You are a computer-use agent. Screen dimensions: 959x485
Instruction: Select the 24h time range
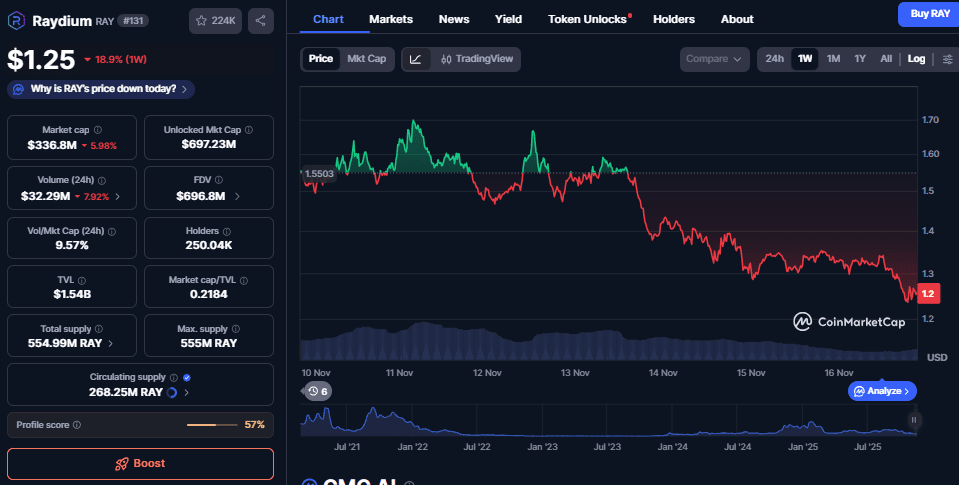coord(774,59)
